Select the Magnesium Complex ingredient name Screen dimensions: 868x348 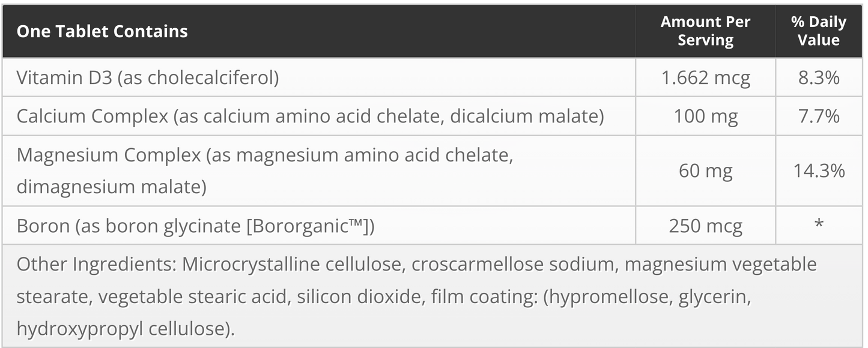[x=264, y=155]
